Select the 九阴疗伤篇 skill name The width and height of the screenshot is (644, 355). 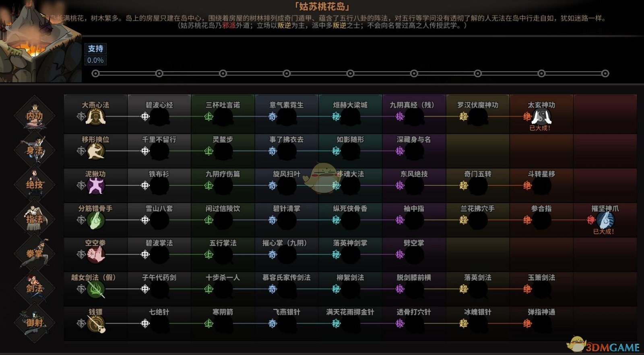(223, 174)
